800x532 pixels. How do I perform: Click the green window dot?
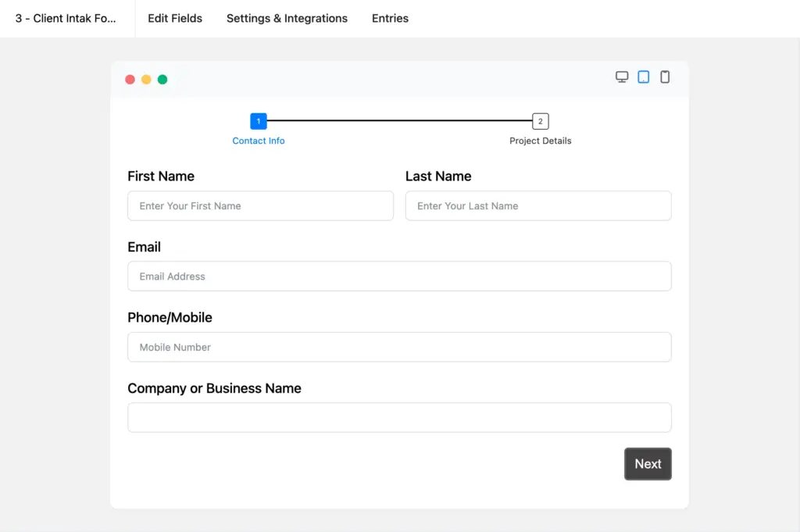click(x=162, y=80)
